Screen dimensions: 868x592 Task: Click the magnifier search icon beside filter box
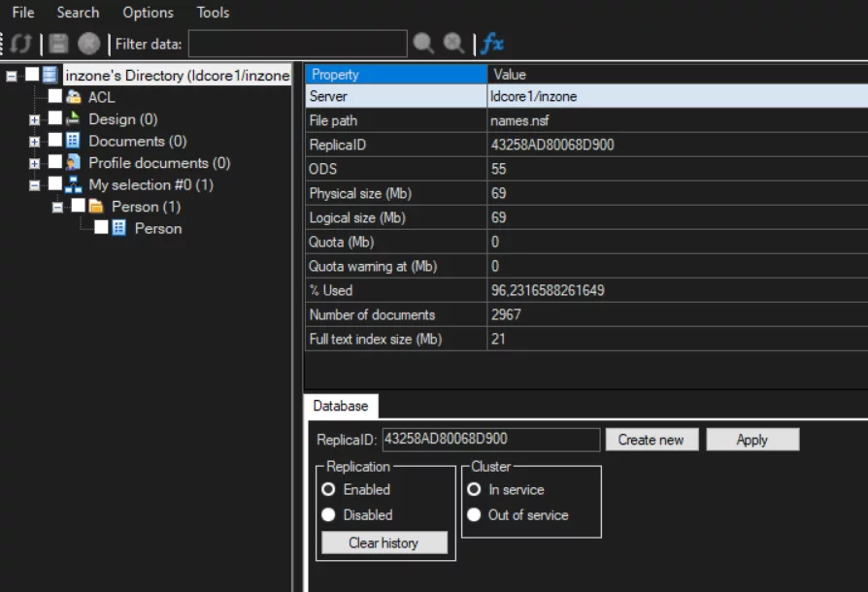423,44
